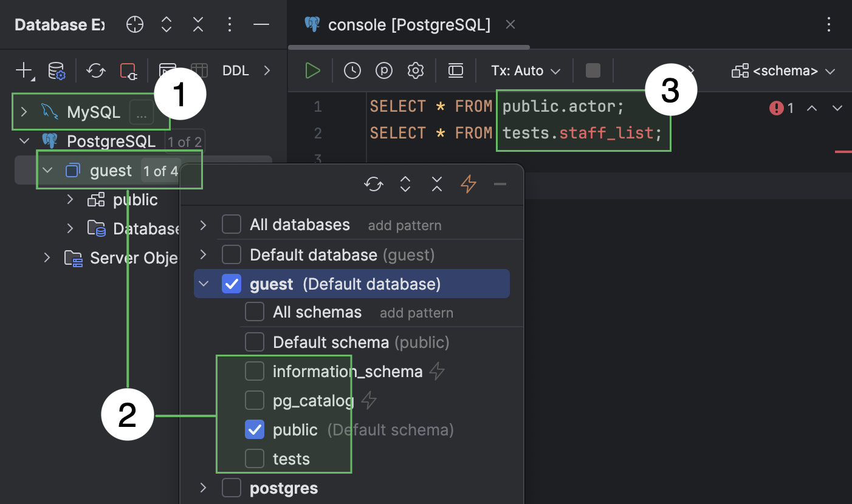Click the error count indicator showing 1
Screen dimensions: 852x504
point(784,107)
